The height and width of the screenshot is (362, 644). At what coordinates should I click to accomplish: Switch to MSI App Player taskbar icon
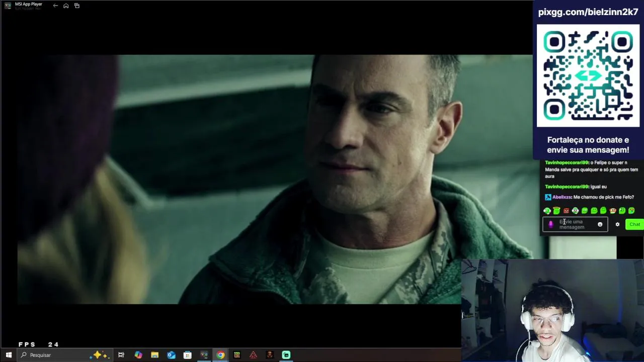pyautogui.click(x=204, y=355)
